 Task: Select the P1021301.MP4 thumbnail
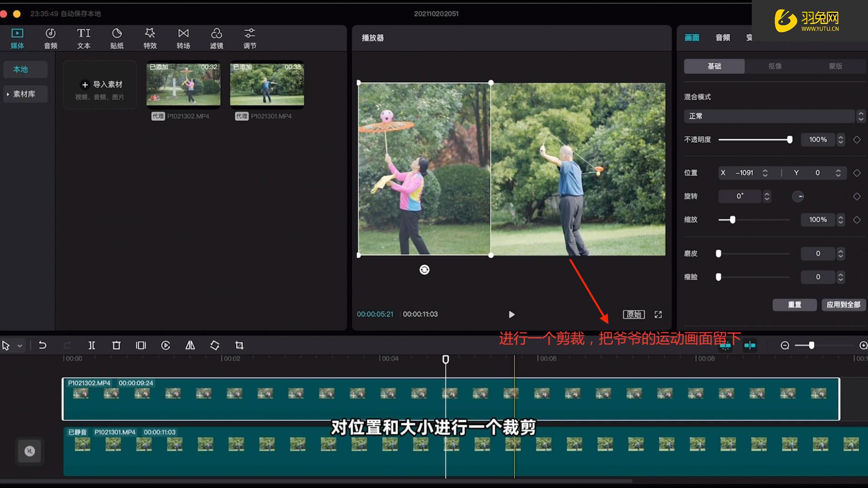[267, 84]
